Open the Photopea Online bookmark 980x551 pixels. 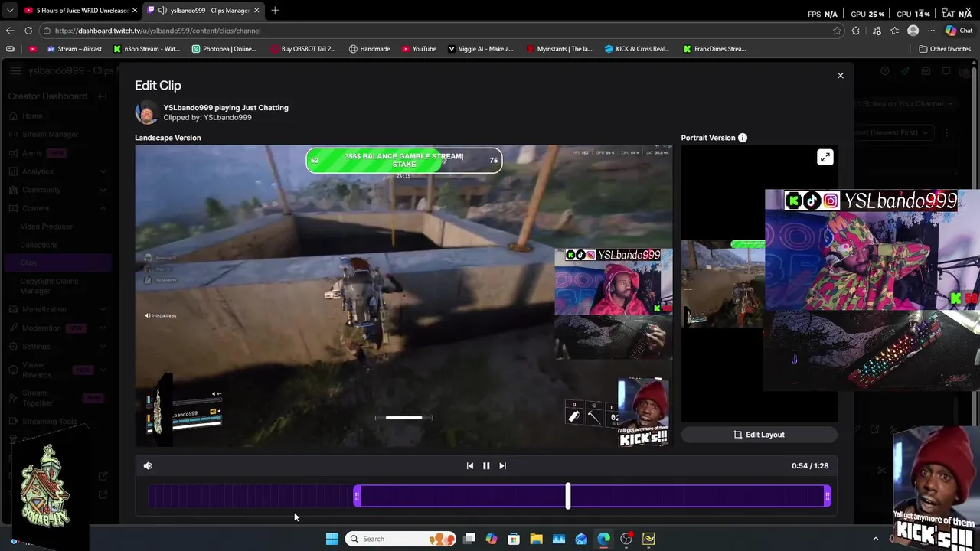(224, 49)
